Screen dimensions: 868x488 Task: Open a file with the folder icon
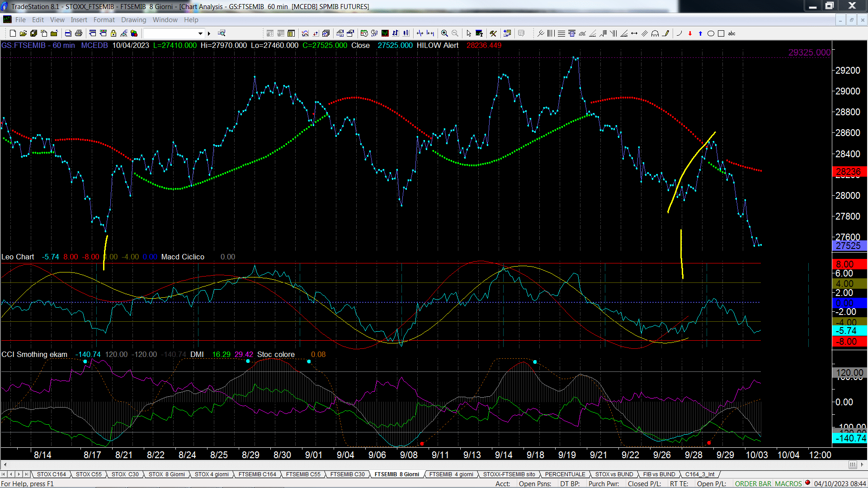[x=23, y=33]
